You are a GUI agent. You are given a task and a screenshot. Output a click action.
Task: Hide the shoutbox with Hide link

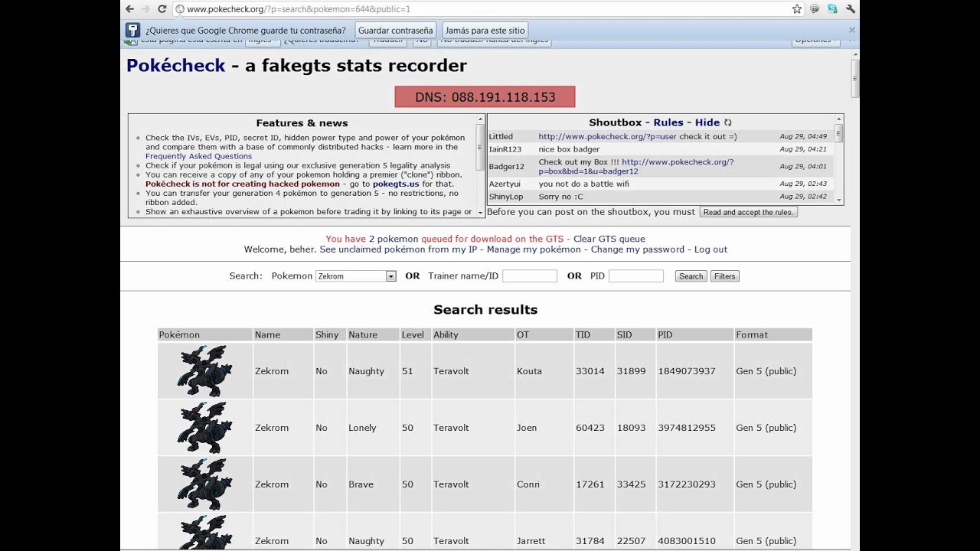pos(707,122)
